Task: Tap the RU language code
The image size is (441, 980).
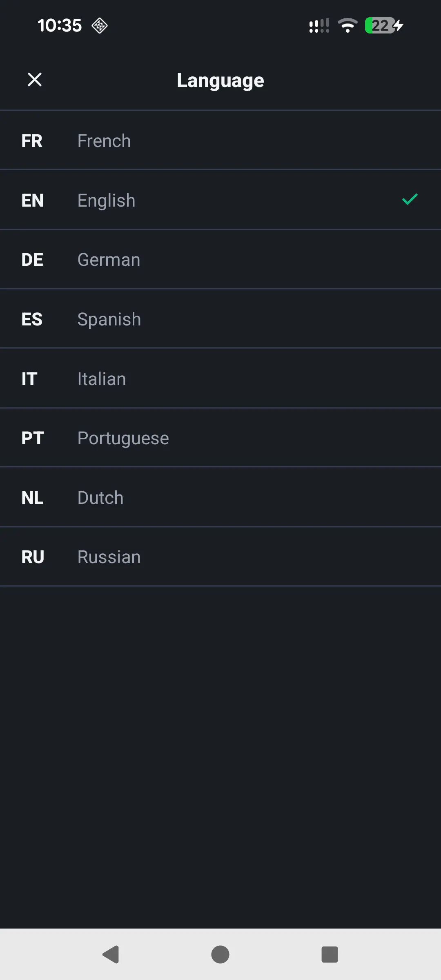Action: click(x=33, y=557)
